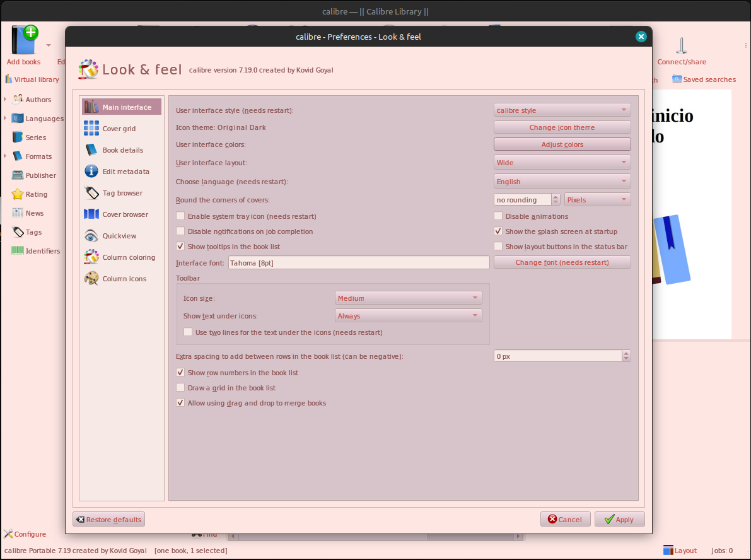
Task: Click the Column icons palette icon
Action: 91,279
